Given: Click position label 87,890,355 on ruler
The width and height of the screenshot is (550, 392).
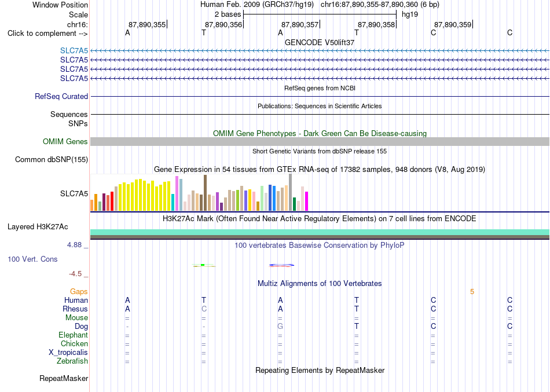Looking at the screenshot, I should (x=147, y=24).
